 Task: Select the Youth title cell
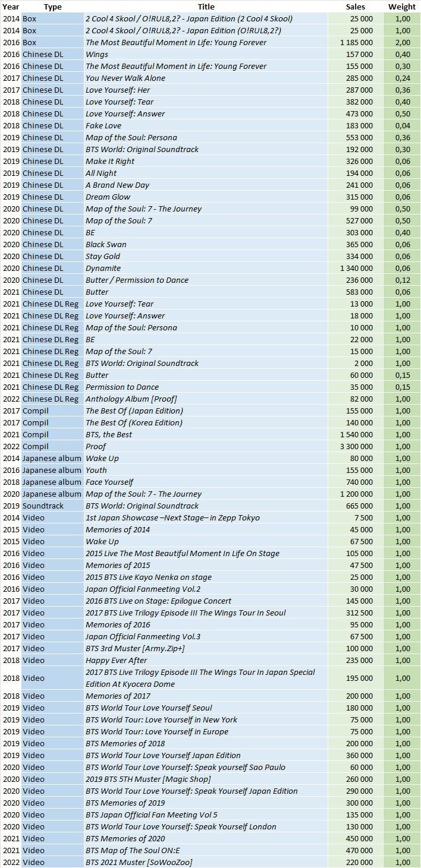pos(96,470)
